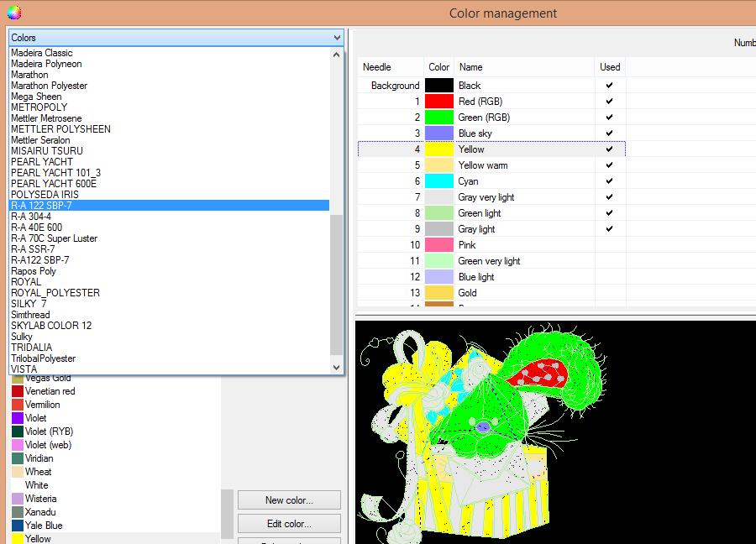Click the Edit color... button
The width and height of the screenshot is (756, 544).
289,524
